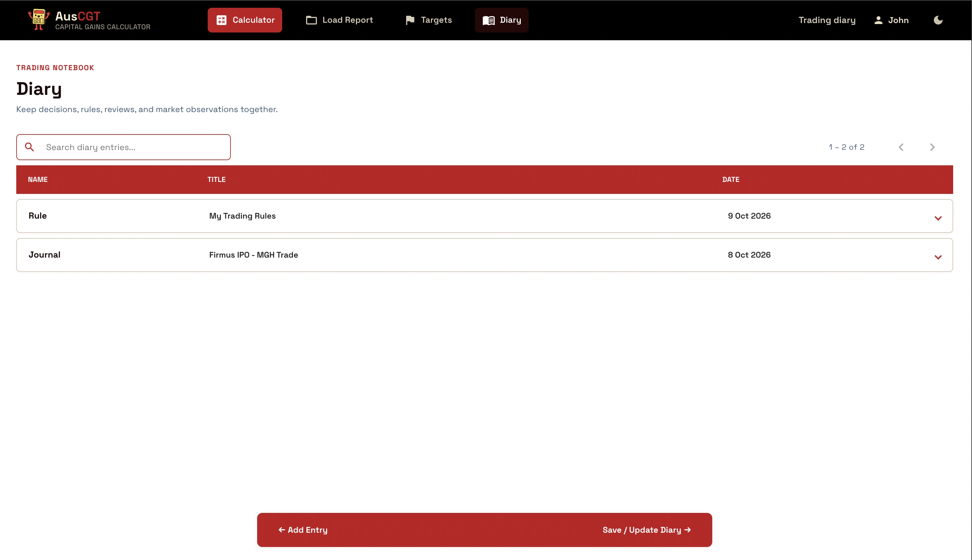This screenshot has height=560, width=972.
Task: Select the Journal name cell
Action: tap(44, 255)
